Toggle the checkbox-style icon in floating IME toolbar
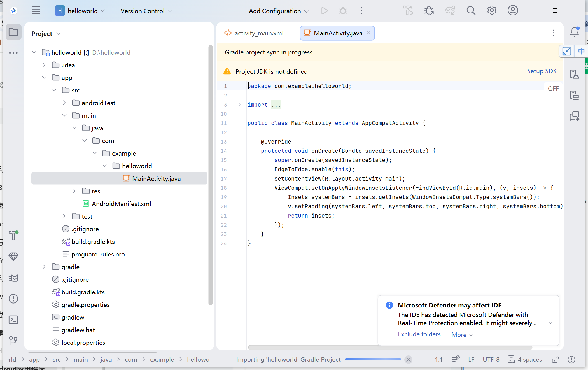Viewport: 588px width, 370px height. [x=566, y=51]
